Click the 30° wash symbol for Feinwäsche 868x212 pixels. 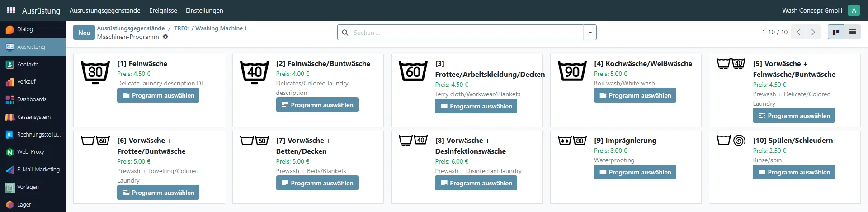click(95, 72)
